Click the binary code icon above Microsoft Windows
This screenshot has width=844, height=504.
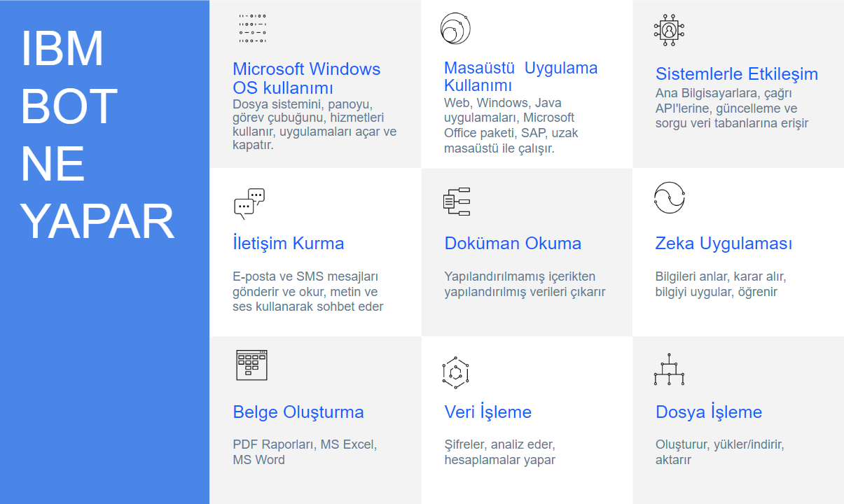click(252, 29)
